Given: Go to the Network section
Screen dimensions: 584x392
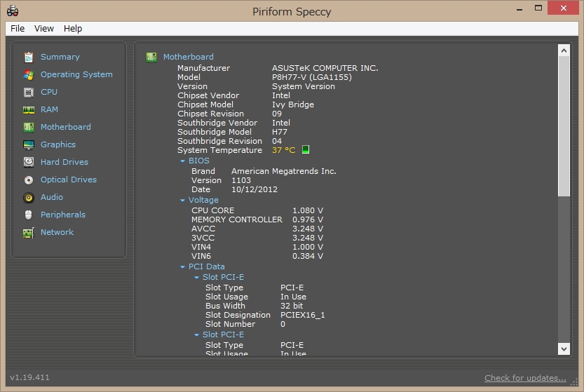Looking at the screenshot, I should coord(57,232).
